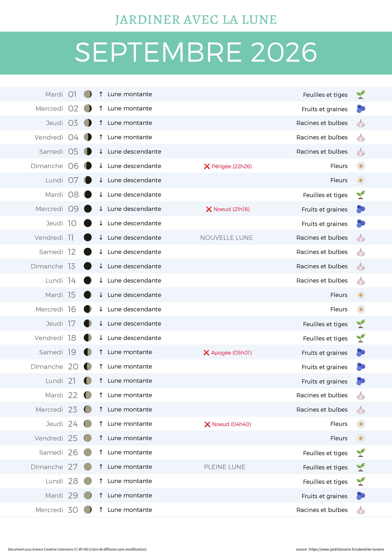Click the Noeud (21h18) red label

click(231, 209)
